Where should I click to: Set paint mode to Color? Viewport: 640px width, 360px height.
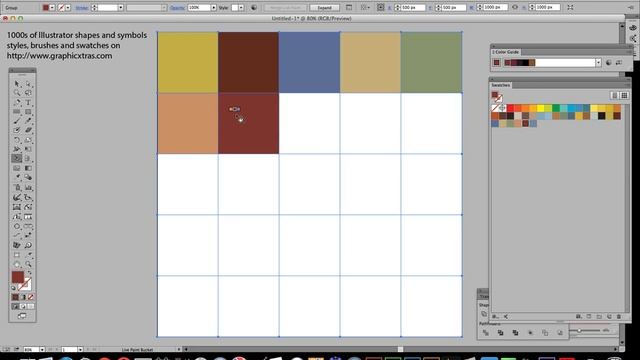[x=16, y=297]
